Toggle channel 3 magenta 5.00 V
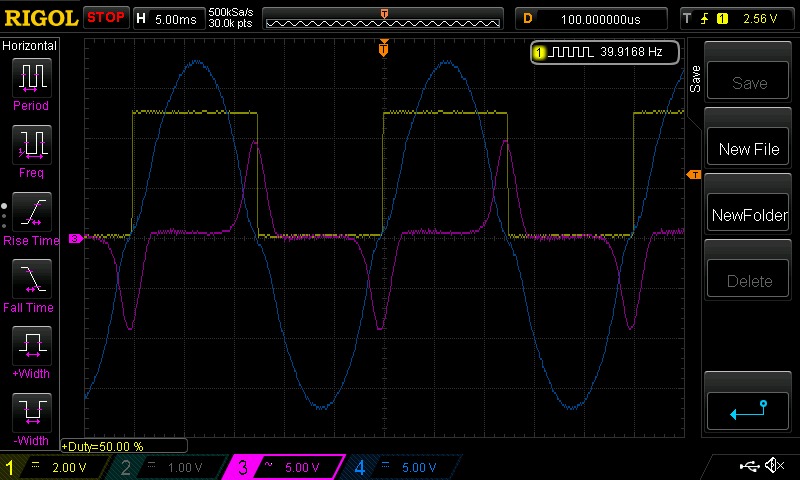The width and height of the screenshot is (800, 480). coord(284,467)
